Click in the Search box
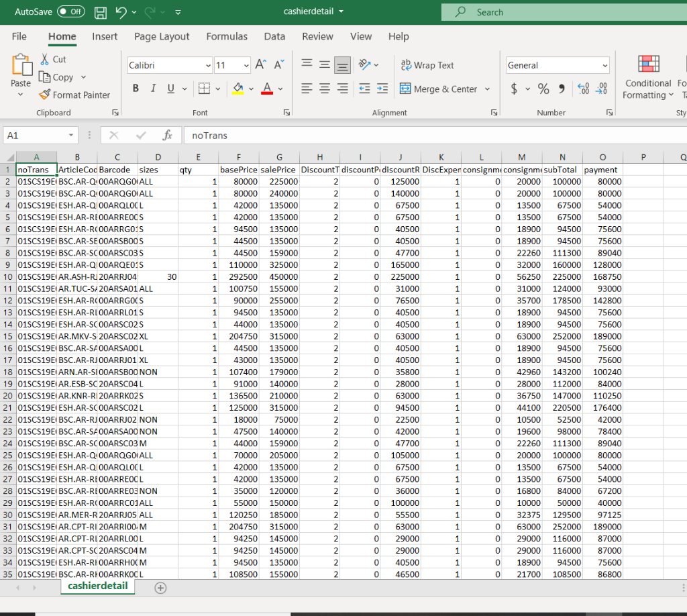Viewport: 687px width, 616px height. 564,12
